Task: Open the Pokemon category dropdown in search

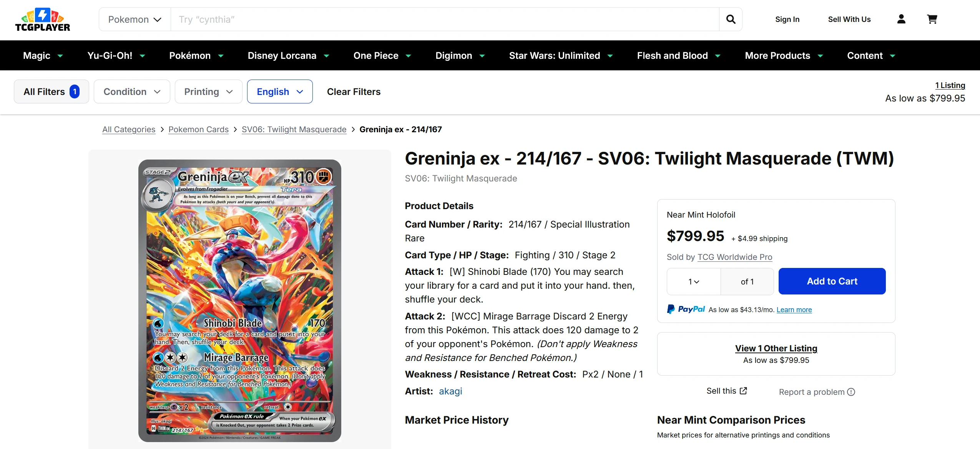Action: click(x=135, y=19)
